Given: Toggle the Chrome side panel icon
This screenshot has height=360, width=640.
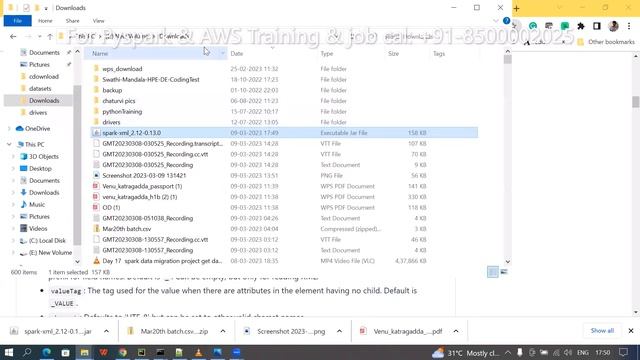Looking at the screenshot, I should tap(597, 26).
